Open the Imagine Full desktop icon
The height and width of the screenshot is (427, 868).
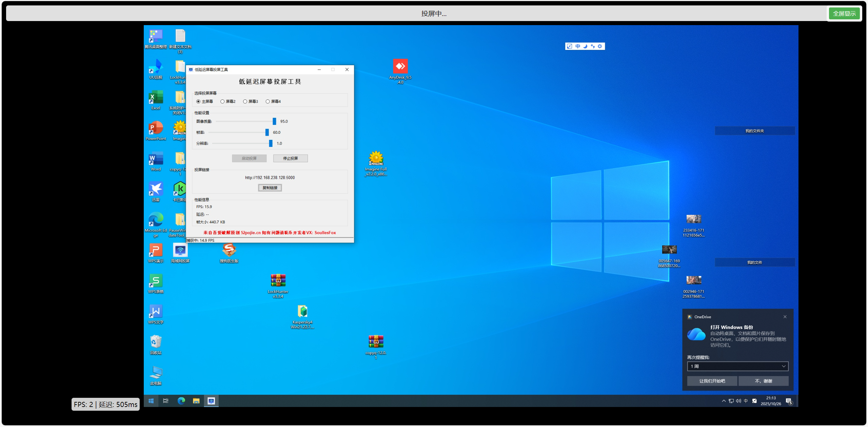tap(376, 159)
